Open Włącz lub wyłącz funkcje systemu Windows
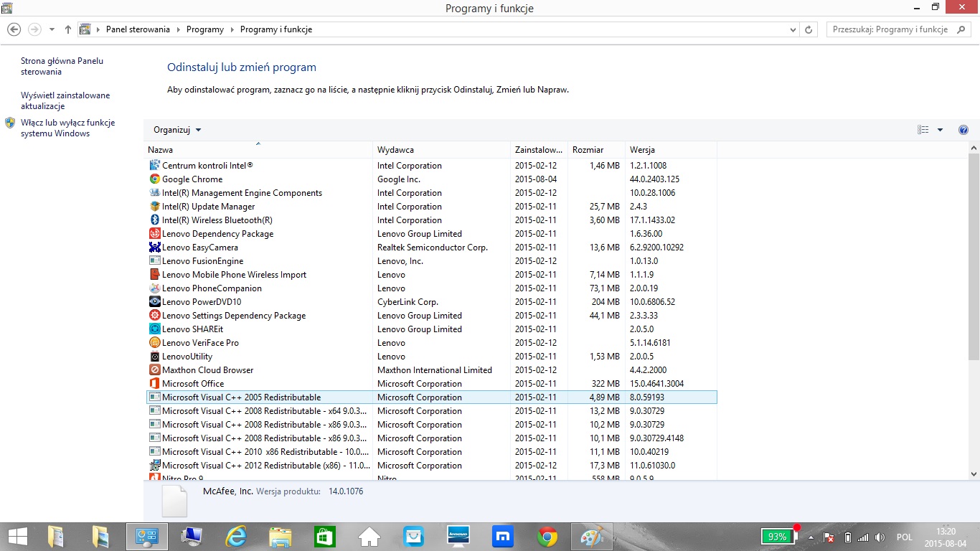Viewport: 980px width, 551px height. point(67,128)
